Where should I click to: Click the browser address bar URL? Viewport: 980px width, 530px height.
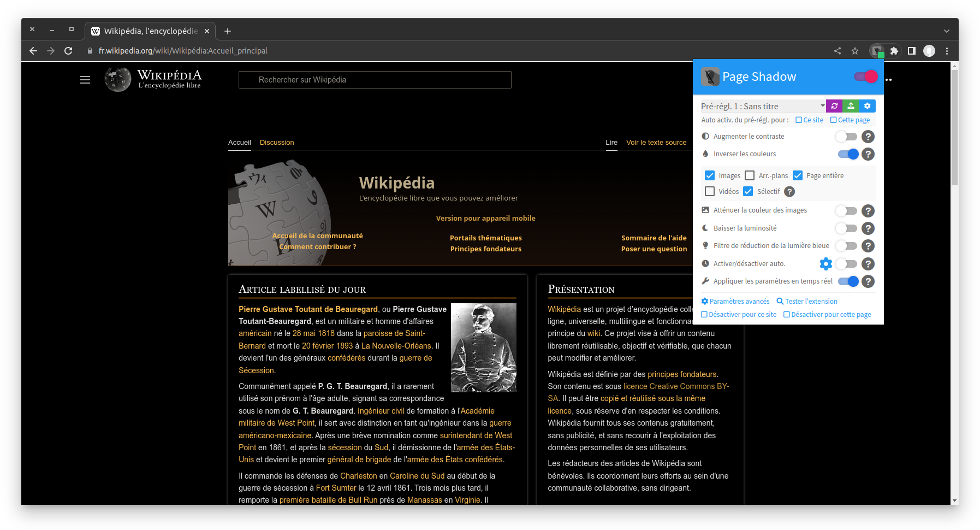tap(183, 51)
